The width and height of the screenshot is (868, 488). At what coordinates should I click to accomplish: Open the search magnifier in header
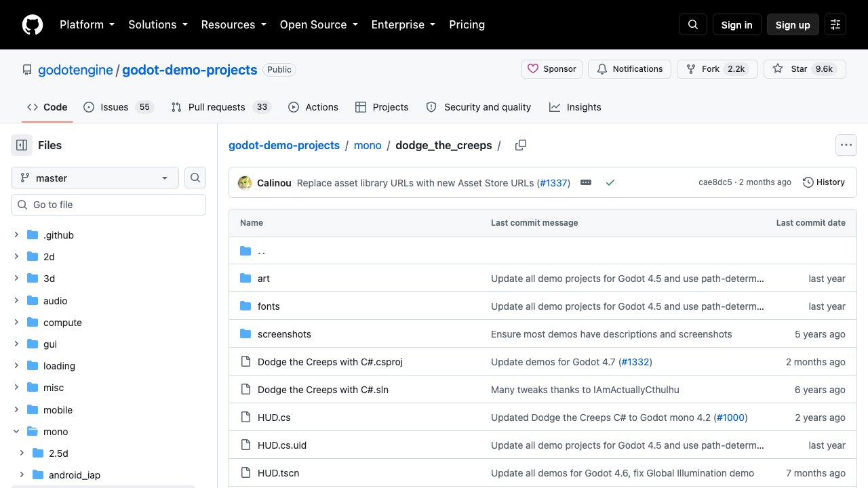click(x=693, y=24)
